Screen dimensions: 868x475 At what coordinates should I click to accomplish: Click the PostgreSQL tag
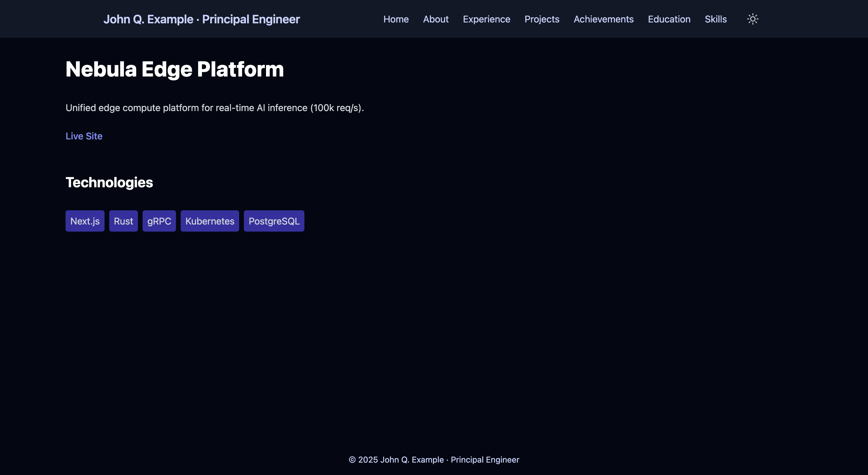pyautogui.click(x=274, y=221)
